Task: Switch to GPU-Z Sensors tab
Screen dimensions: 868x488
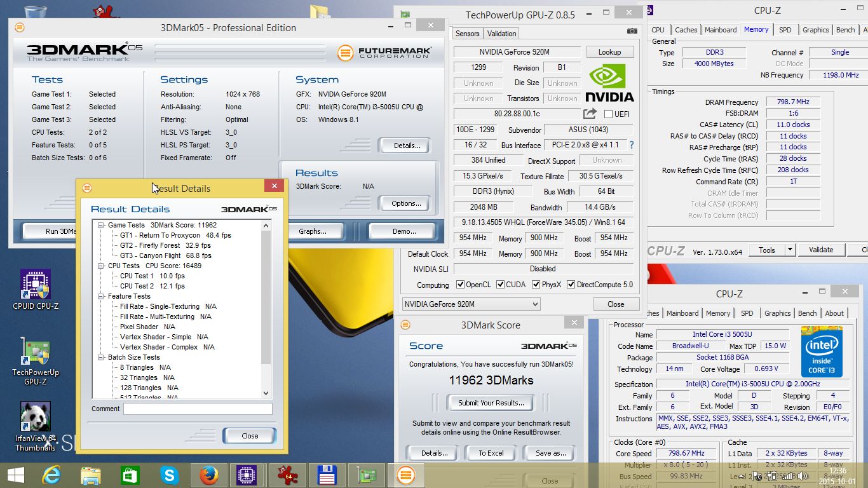Action: coord(468,34)
